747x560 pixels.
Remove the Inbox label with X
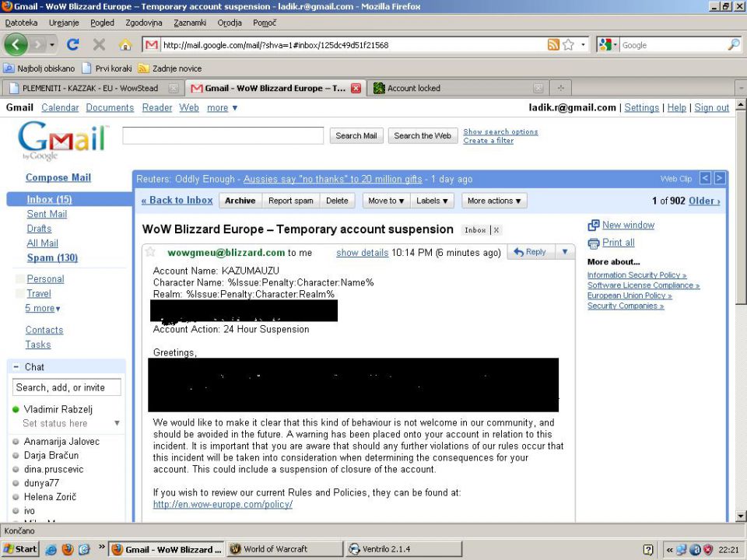[496, 230]
